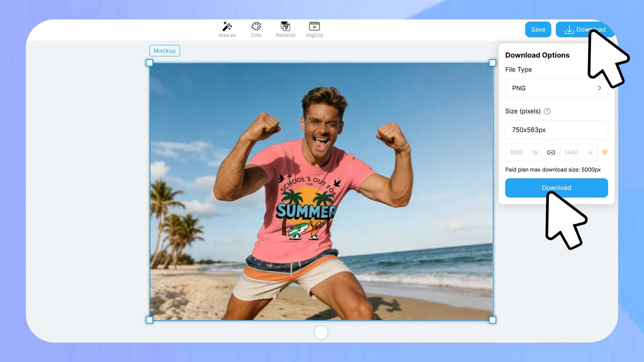Viewport: 644px width, 362px height.
Task: Open the Img2vid tool
Action: pos(314,29)
